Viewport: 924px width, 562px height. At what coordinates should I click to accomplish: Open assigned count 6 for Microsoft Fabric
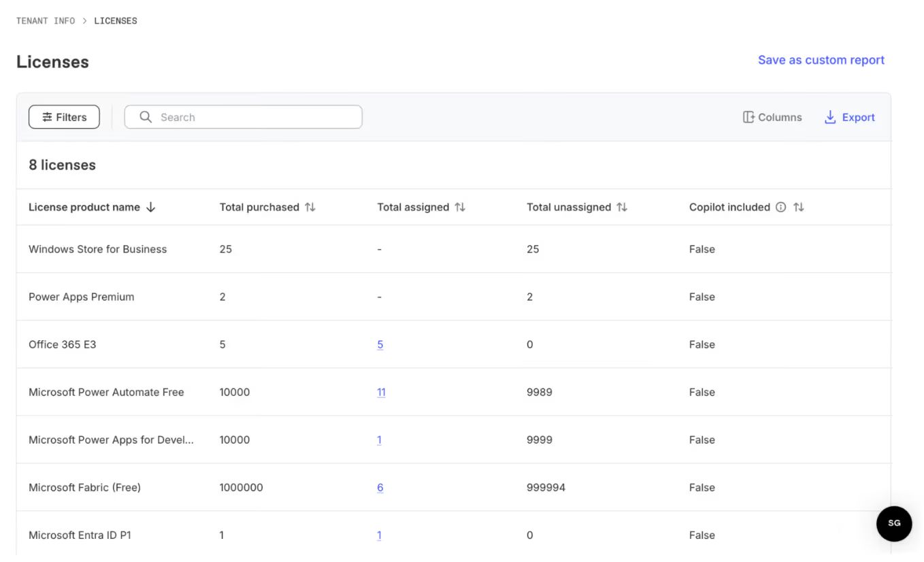[380, 487]
